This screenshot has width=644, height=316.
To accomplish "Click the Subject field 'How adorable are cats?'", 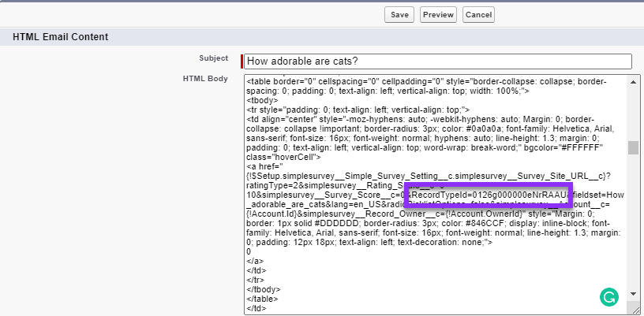I will coord(438,61).
